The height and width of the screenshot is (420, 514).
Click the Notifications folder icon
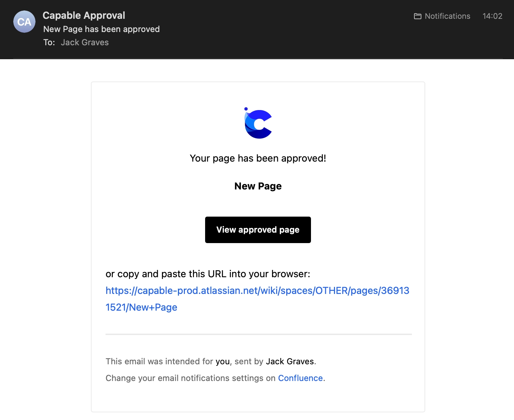tap(418, 16)
